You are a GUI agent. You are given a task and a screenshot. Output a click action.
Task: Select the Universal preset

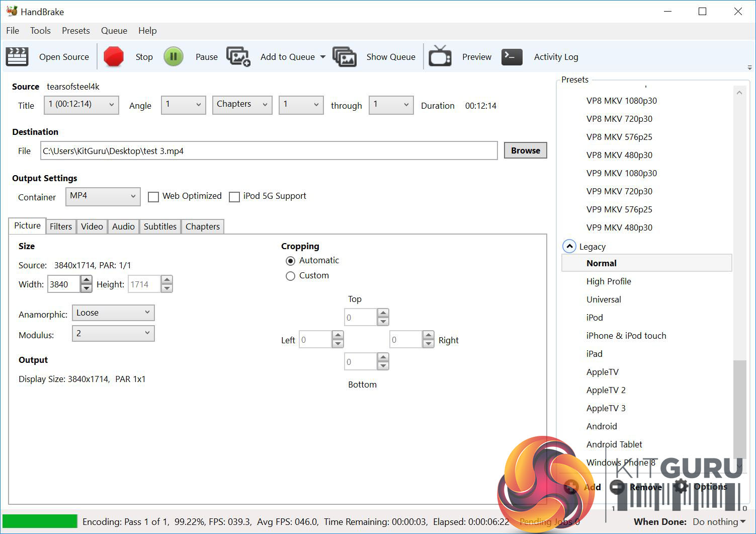604,299
